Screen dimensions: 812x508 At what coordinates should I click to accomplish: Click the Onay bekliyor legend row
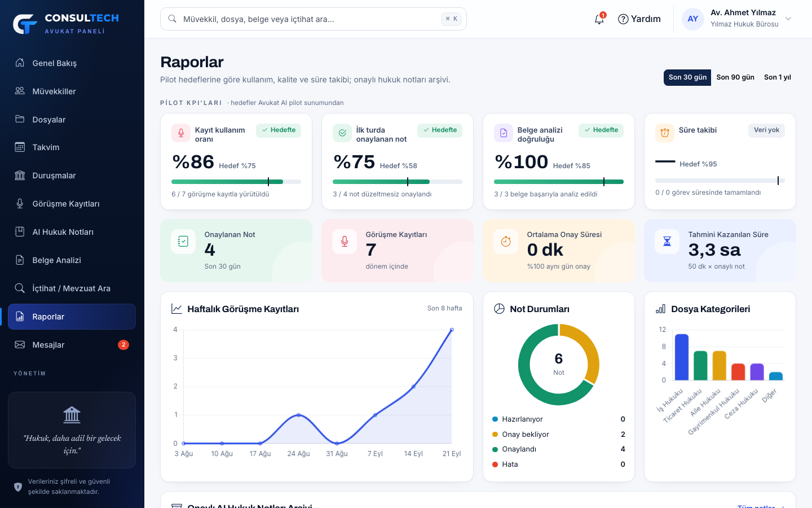pos(559,434)
